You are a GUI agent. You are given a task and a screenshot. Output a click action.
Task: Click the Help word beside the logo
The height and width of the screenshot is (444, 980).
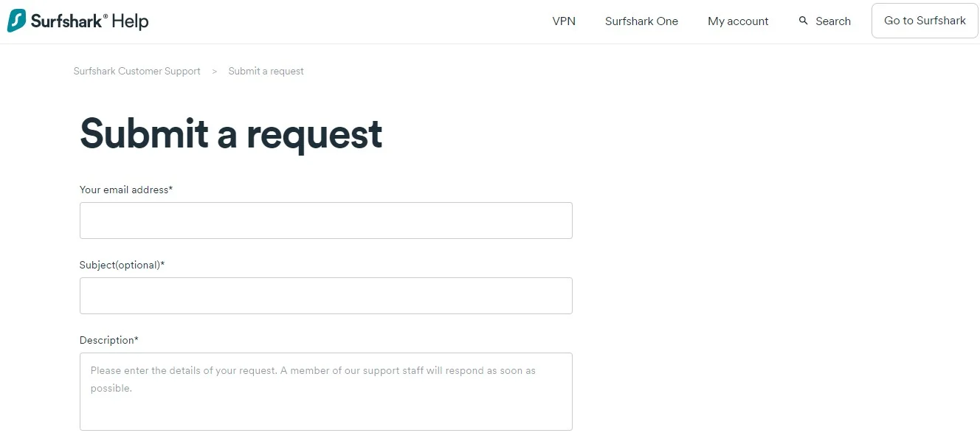tap(131, 21)
